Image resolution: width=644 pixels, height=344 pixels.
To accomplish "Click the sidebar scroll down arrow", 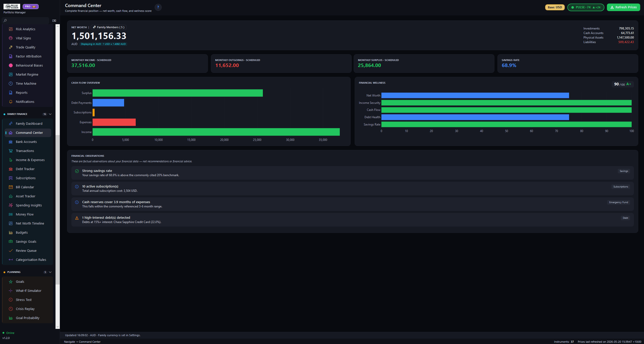I will click(58, 327).
